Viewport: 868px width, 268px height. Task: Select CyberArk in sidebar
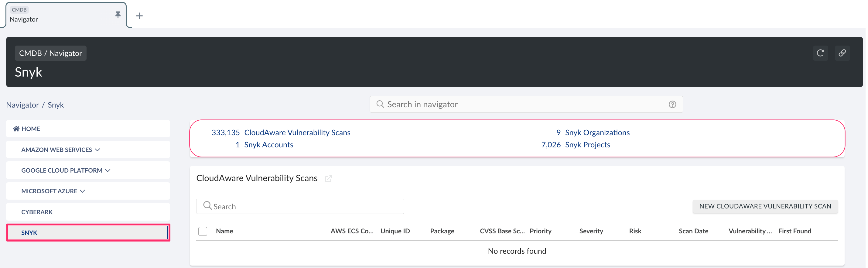(x=37, y=212)
